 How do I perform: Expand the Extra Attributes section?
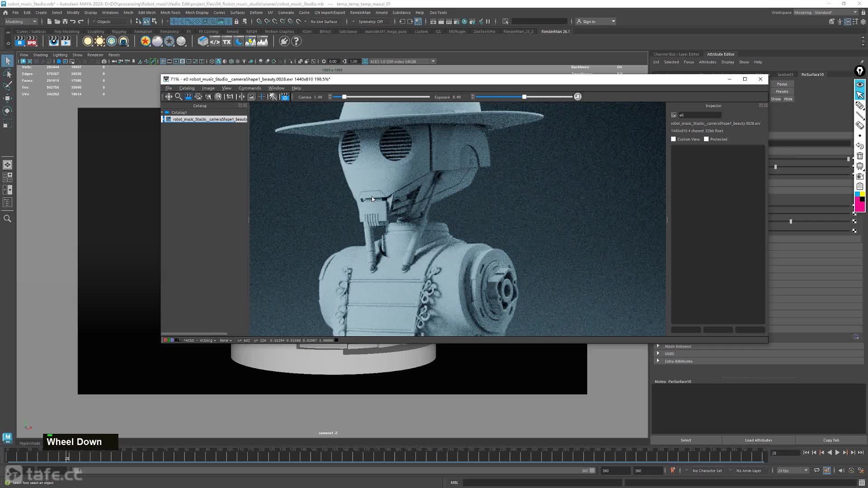coord(658,361)
